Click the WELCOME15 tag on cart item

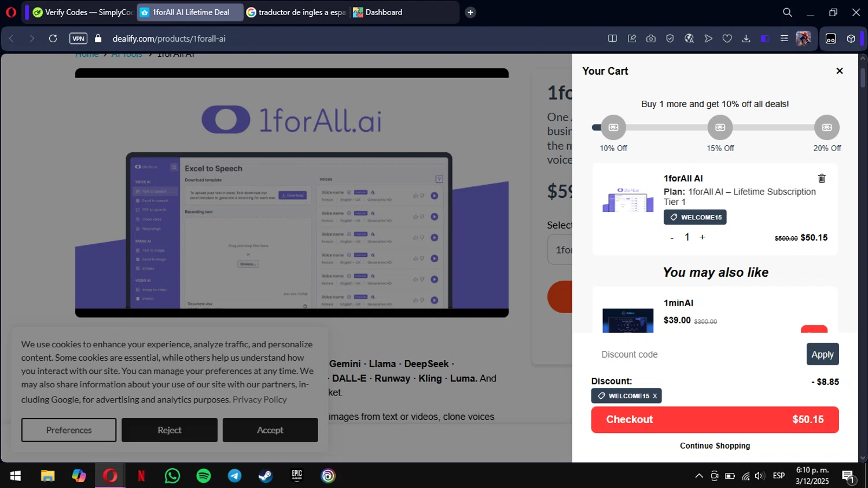[695, 217]
